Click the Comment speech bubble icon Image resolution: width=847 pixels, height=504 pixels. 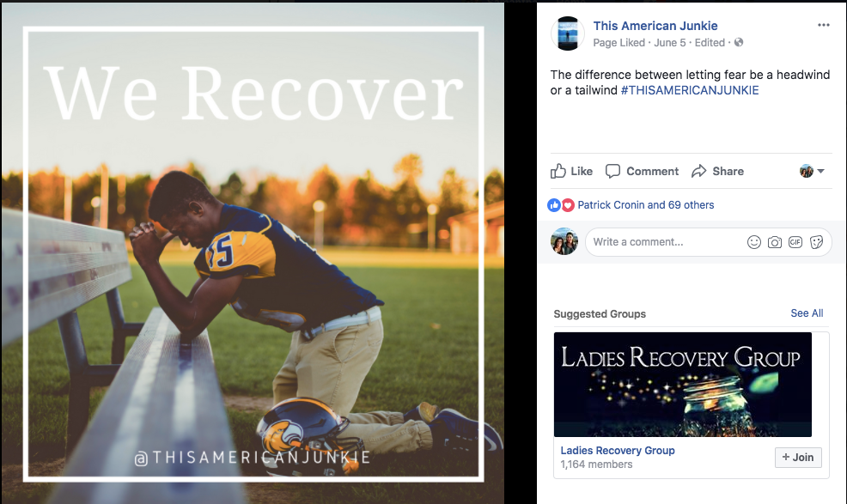click(612, 171)
